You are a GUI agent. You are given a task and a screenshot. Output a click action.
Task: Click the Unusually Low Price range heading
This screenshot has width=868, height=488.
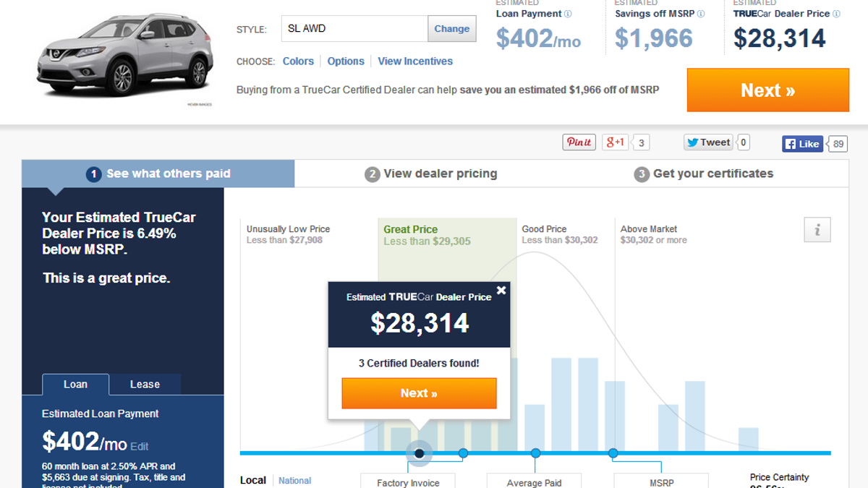click(289, 229)
